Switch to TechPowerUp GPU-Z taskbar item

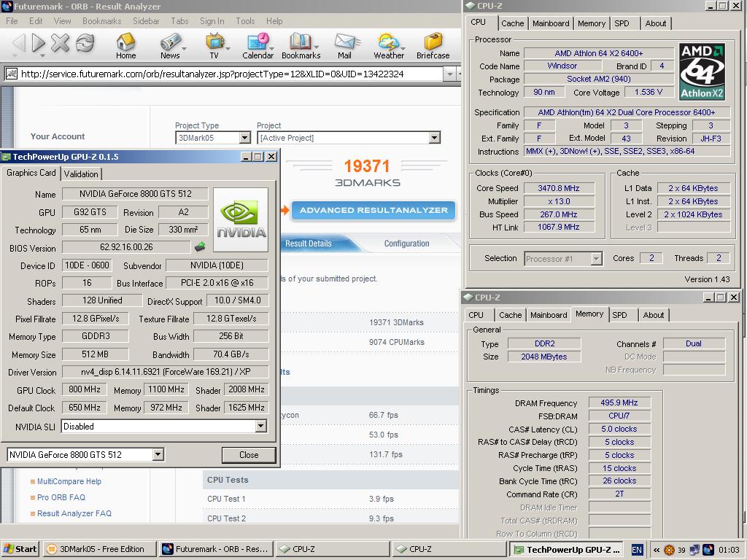click(x=568, y=549)
